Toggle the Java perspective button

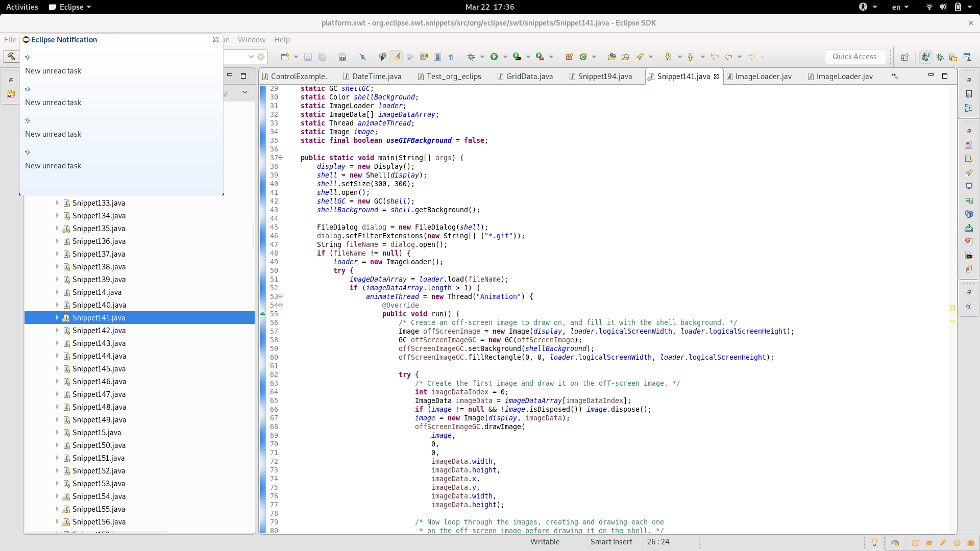tap(925, 57)
